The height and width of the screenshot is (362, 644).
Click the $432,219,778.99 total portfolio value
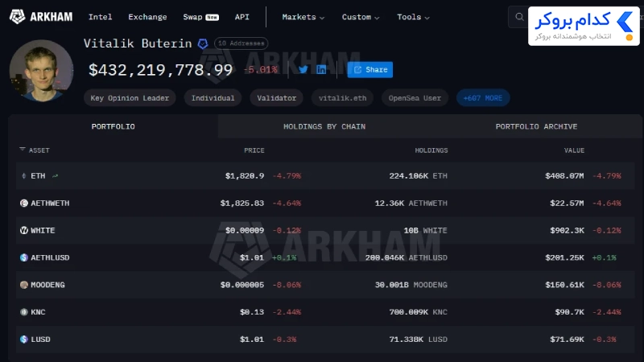click(160, 70)
